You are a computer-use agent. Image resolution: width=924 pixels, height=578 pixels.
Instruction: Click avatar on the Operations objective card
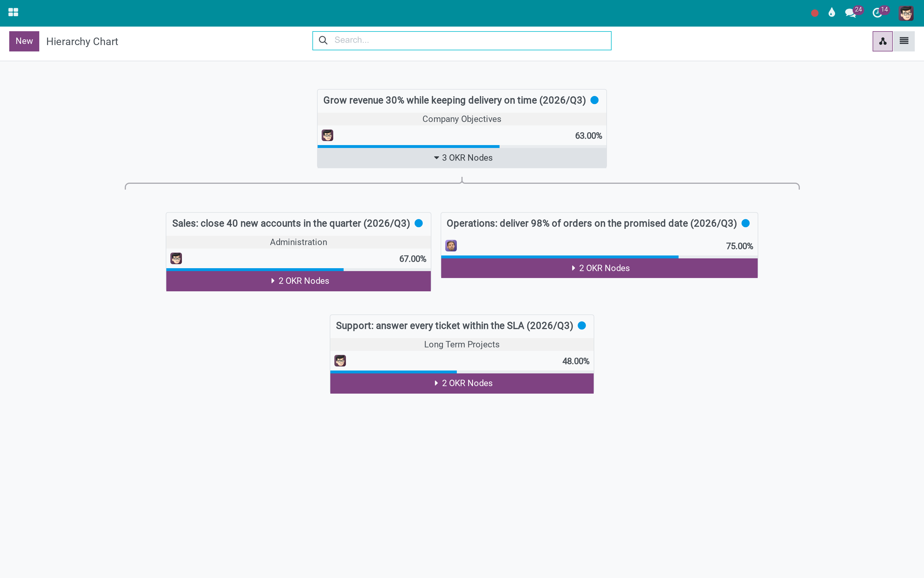[x=451, y=246]
